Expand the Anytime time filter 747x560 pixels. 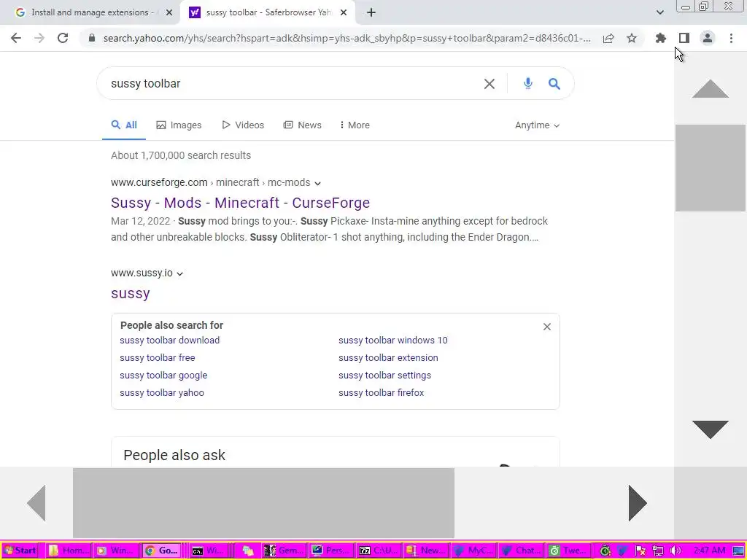537,125
